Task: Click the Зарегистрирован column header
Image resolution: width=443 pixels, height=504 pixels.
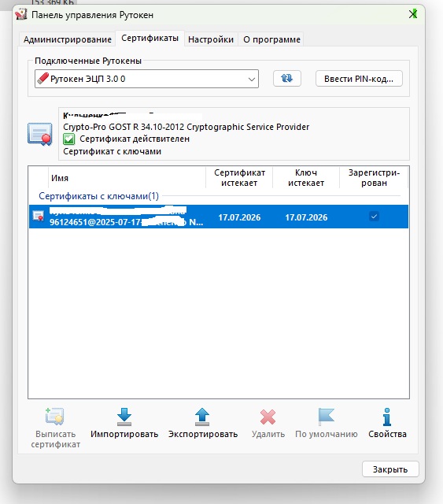Action: click(x=374, y=178)
